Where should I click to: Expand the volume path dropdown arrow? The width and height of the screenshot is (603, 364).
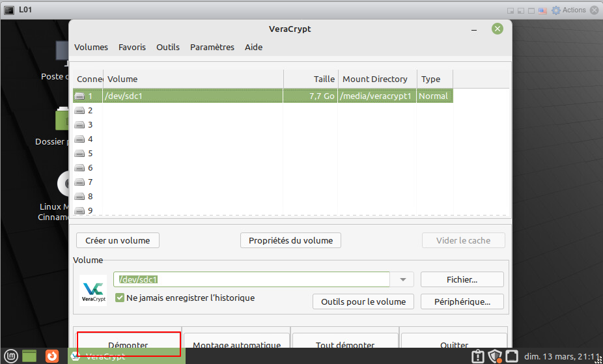coord(402,279)
